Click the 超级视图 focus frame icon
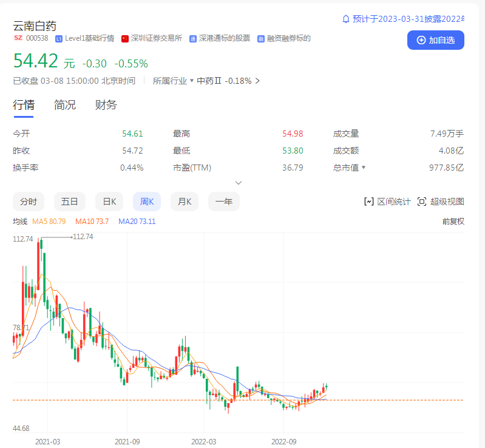This screenshot has height=448, width=485. [422, 202]
